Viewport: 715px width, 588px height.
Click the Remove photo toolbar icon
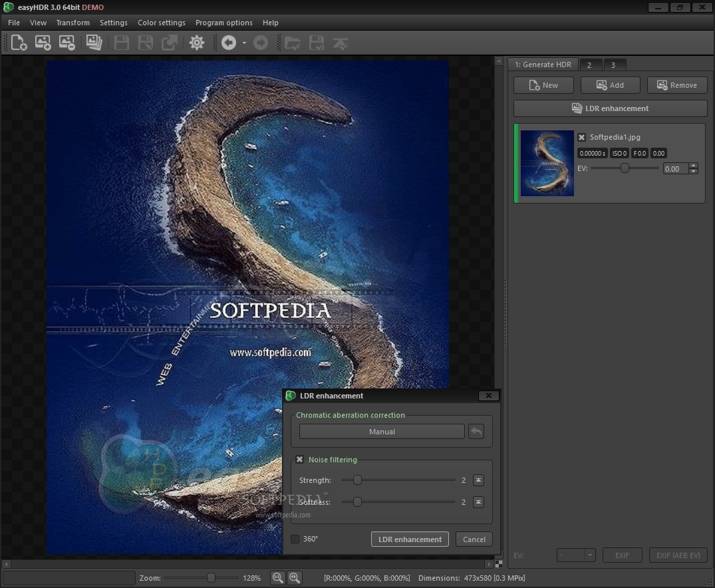67,43
